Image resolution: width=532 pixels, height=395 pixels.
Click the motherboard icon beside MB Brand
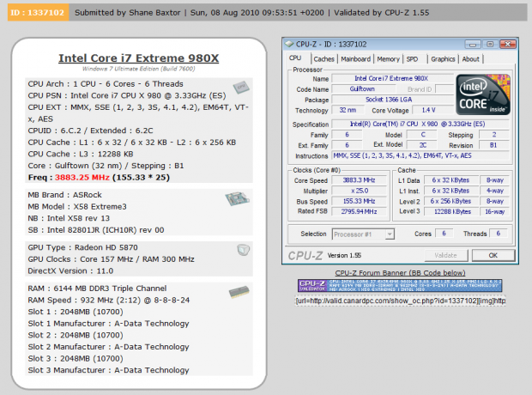(237, 198)
